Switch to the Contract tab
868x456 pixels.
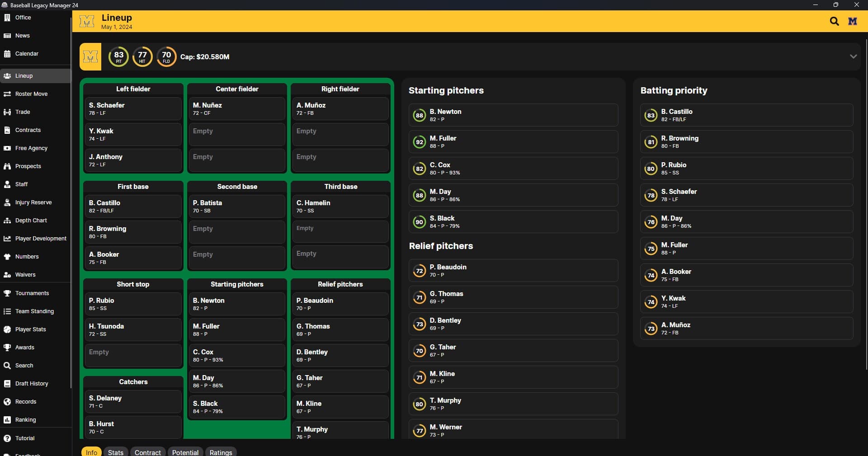coord(148,452)
